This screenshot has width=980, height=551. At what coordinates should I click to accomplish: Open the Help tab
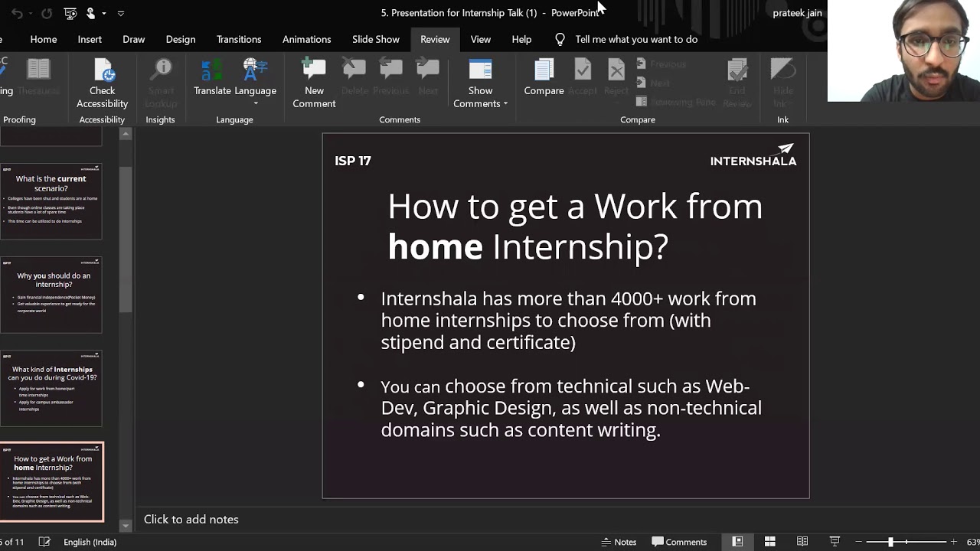[x=521, y=39]
